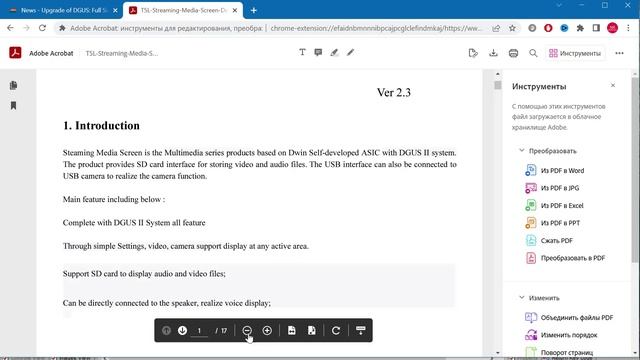Dock the floating page toolbar

360,330
